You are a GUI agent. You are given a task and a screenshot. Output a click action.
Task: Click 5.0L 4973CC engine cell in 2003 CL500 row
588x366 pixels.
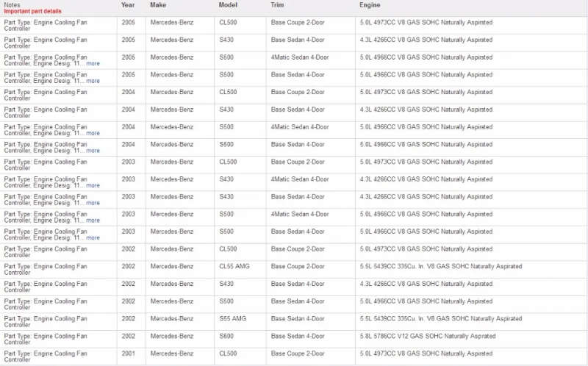tap(426, 162)
